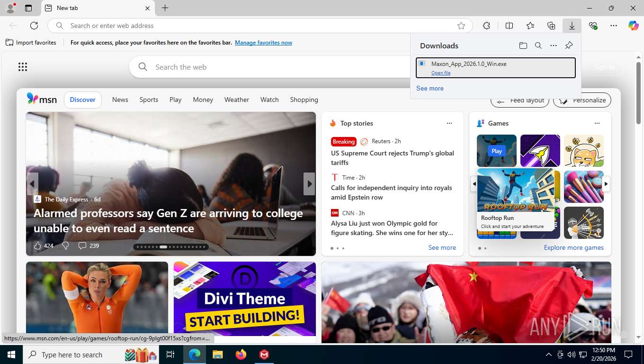
Task: Open Browser essentials icon
Action: pyautogui.click(x=593, y=26)
